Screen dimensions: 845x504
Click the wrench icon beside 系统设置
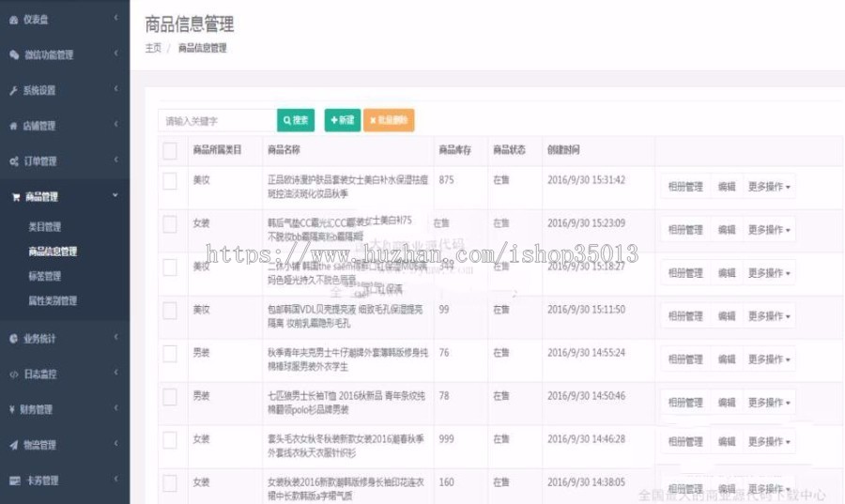pyautogui.click(x=13, y=90)
